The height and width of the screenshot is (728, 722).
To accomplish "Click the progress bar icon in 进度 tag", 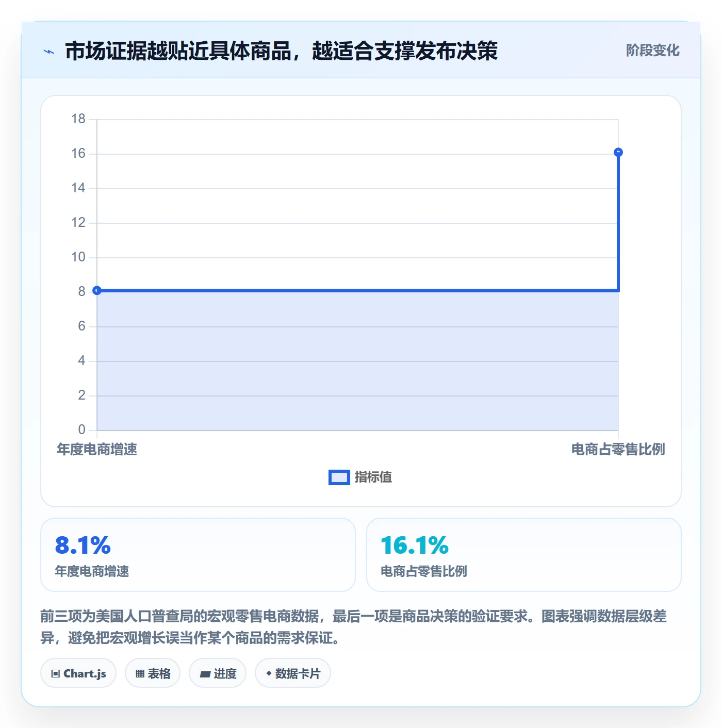I will [x=205, y=674].
